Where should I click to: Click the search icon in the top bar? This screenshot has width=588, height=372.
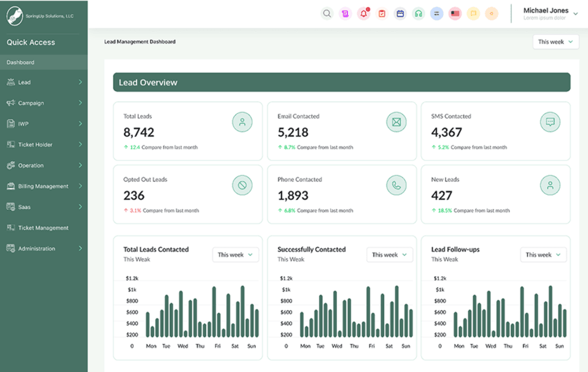327,13
